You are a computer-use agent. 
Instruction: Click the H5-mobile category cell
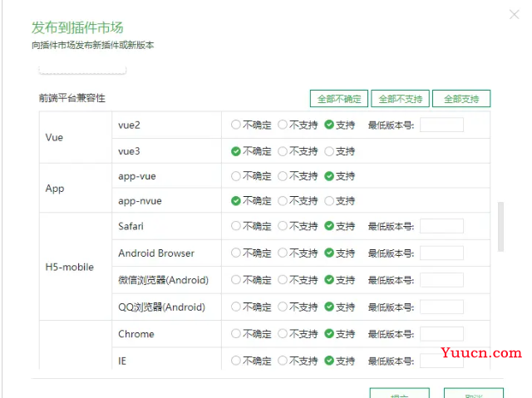click(x=76, y=267)
